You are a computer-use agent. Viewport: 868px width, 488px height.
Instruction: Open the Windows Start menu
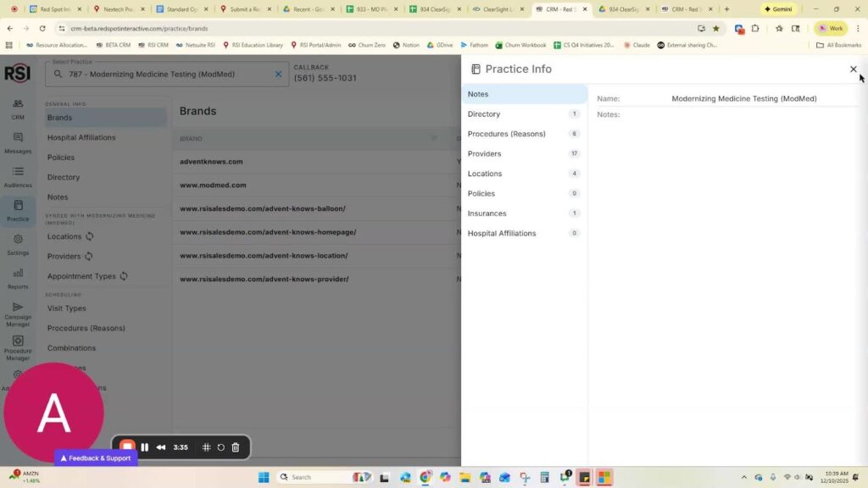(x=263, y=477)
